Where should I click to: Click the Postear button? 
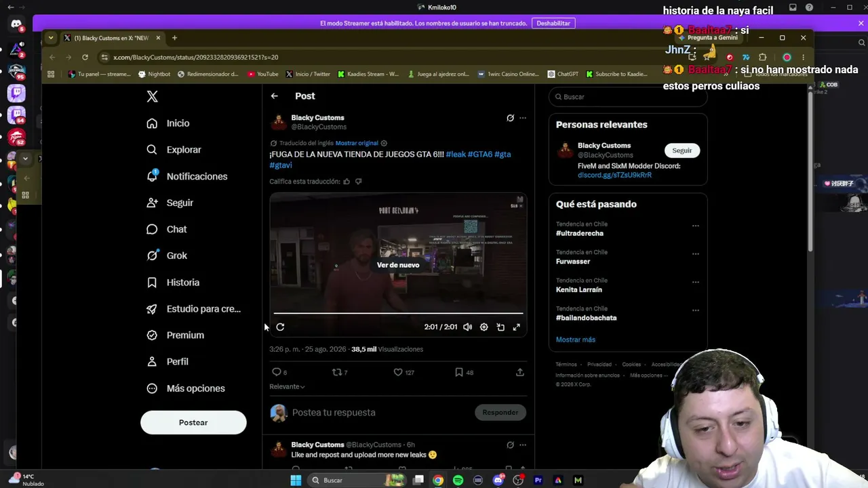193,422
